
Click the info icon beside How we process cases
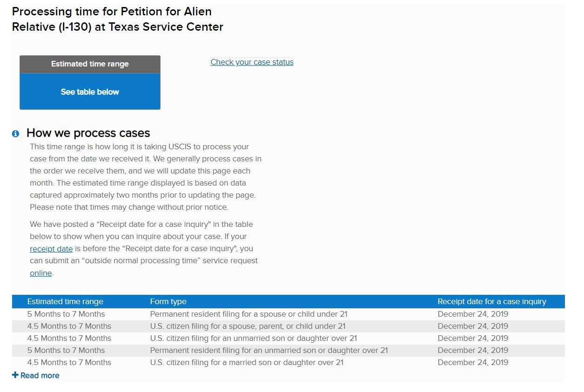point(15,134)
